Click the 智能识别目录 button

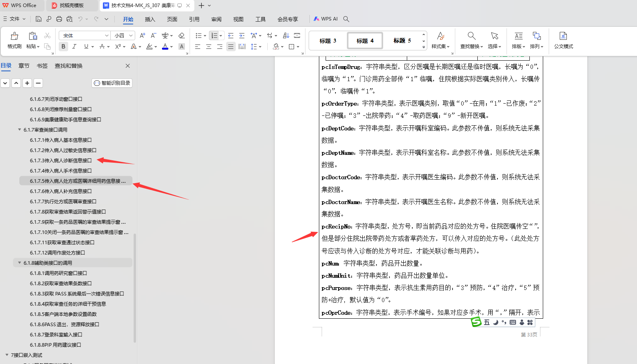point(112,83)
